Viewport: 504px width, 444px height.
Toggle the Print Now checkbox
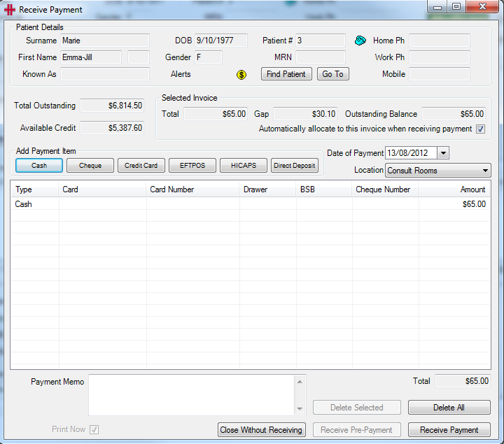coord(94,429)
